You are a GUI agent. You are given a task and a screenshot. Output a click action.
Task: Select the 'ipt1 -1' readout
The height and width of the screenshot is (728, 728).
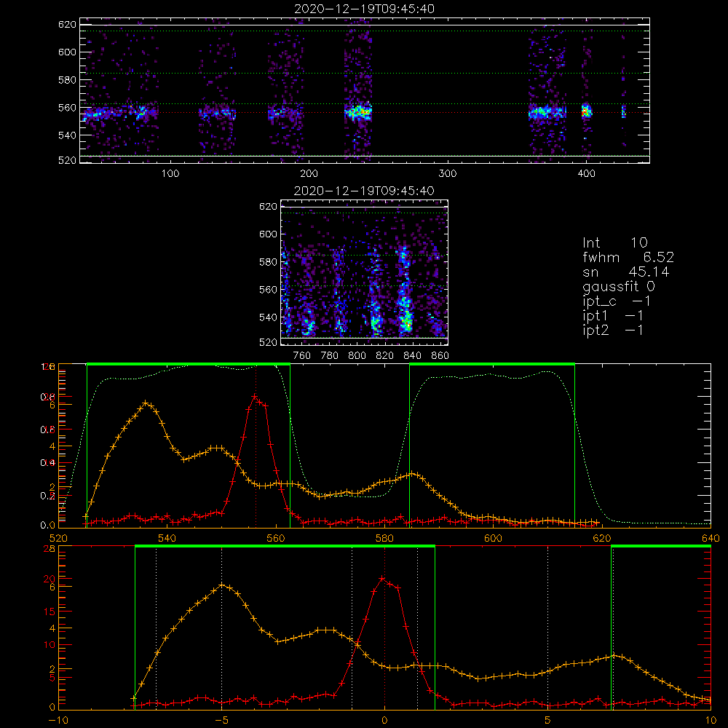(613, 316)
